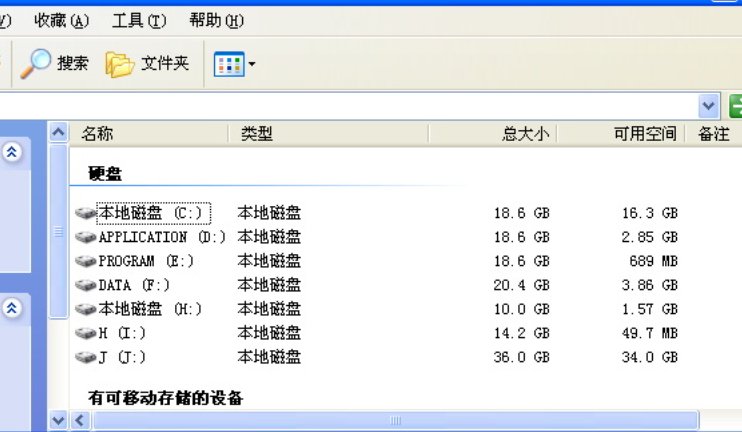Click the 1.57 GB free space value

[650, 309]
